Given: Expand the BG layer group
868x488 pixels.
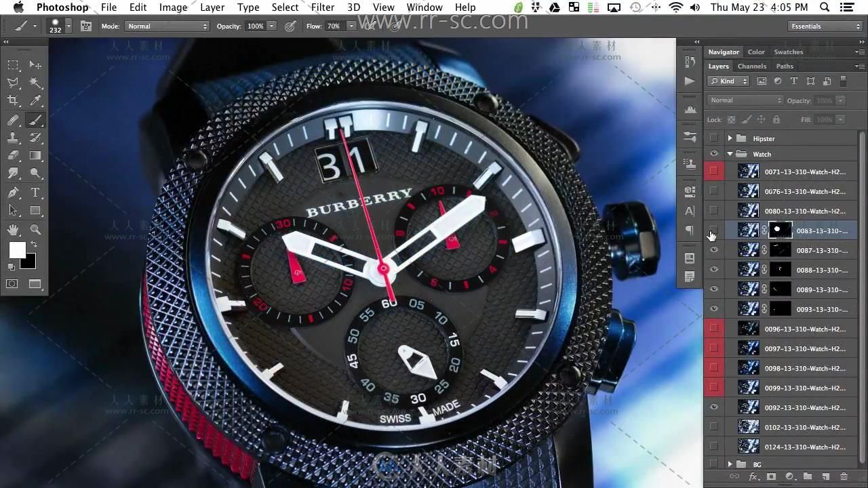Looking at the screenshot, I should [730, 464].
